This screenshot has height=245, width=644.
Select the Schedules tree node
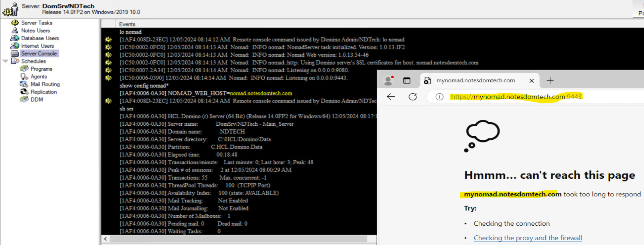[x=33, y=61]
